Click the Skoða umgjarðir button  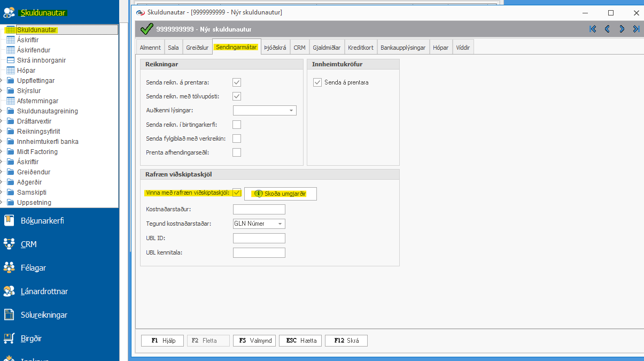[x=281, y=194]
